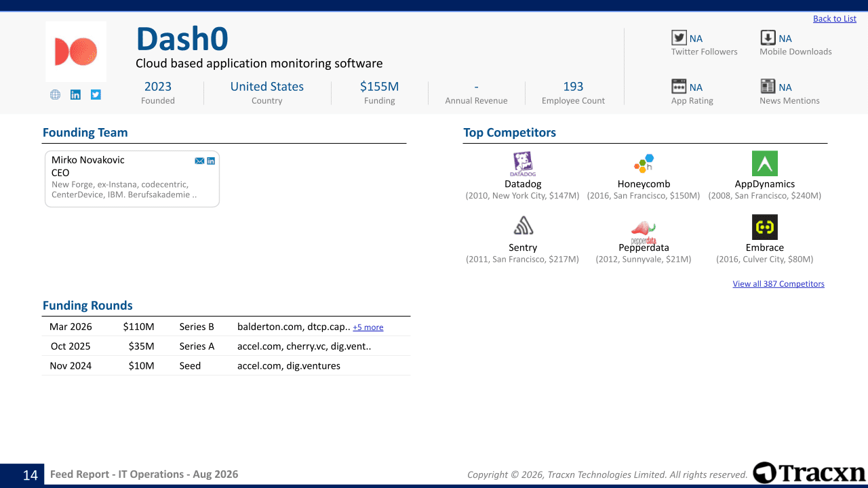
Task: Click the $35M Series A amount
Action: [x=142, y=346]
